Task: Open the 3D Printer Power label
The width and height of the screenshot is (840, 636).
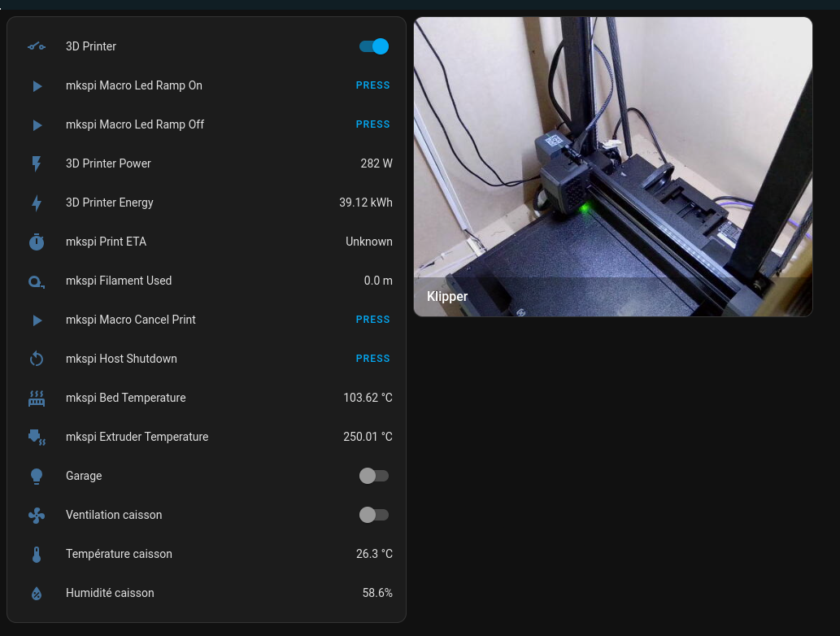Action: pos(108,163)
